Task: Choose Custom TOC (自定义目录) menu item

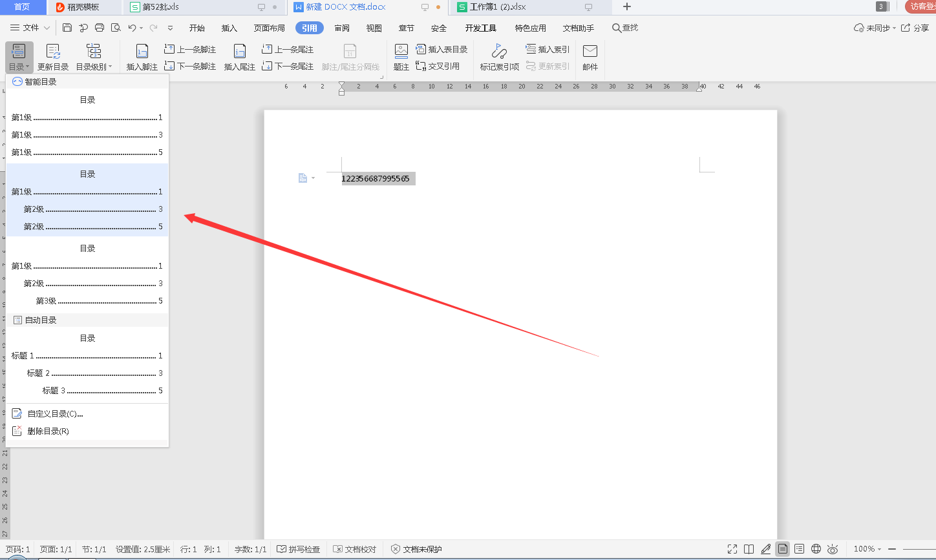Action: tap(55, 413)
